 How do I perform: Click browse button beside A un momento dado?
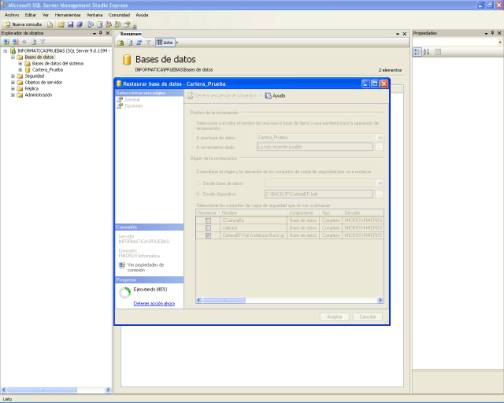click(x=379, y=147)
